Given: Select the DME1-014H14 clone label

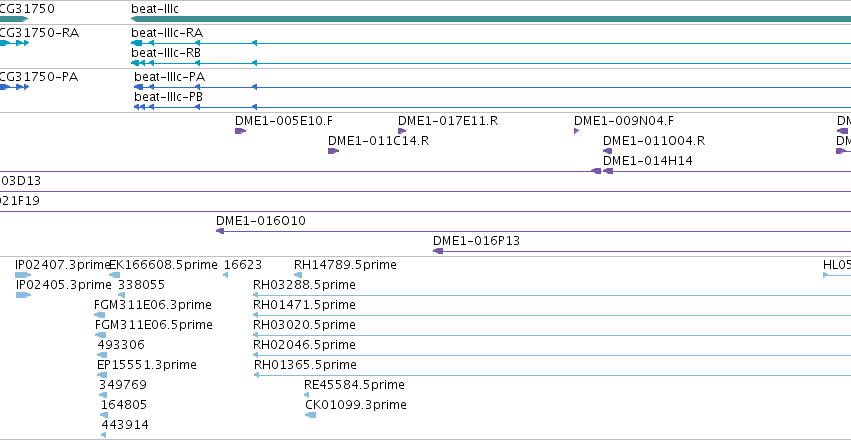Looking at the screenshot, I should point(647,161).
